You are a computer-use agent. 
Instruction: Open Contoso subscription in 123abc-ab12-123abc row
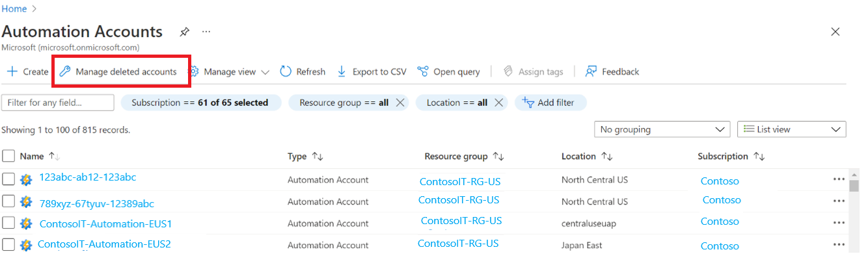point(720,181)
